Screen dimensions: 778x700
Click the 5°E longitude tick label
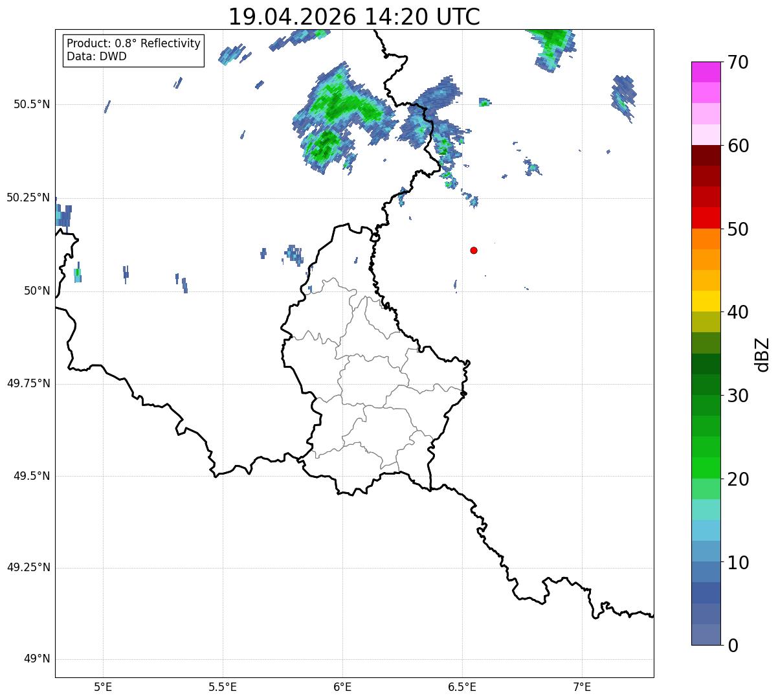(103, 686)
